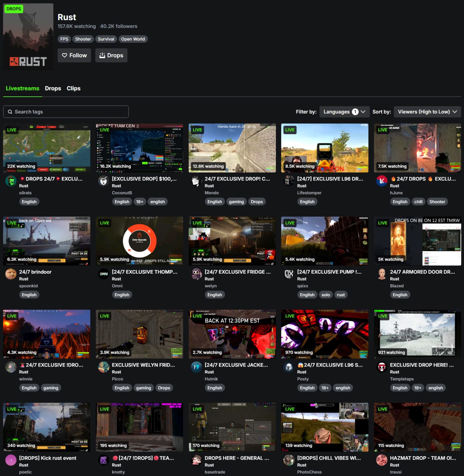Switch to the Clips tab
The image size is (464, 476).
(x=73, y=88)
